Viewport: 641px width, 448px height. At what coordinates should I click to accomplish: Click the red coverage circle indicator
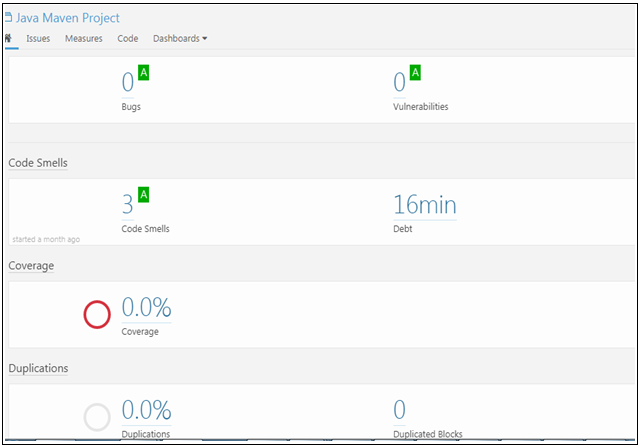tap(97, 315)
